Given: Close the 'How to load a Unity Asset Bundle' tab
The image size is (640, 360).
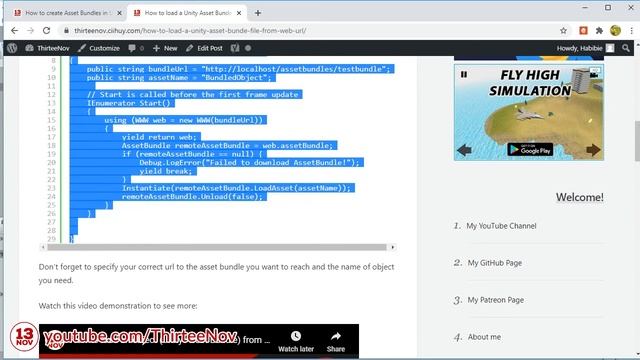Looking at the screenshot, I should 239,13.
